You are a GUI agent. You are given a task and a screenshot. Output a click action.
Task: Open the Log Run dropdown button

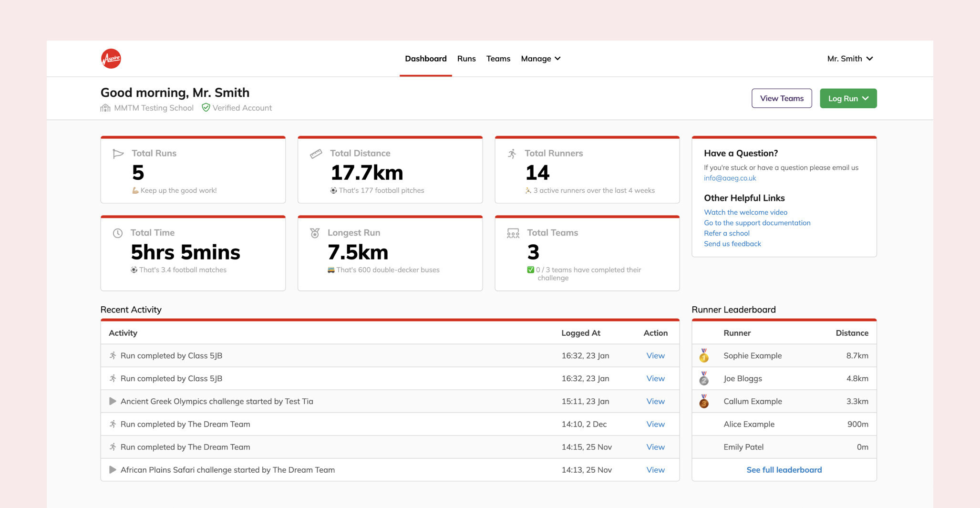(848, 98)
